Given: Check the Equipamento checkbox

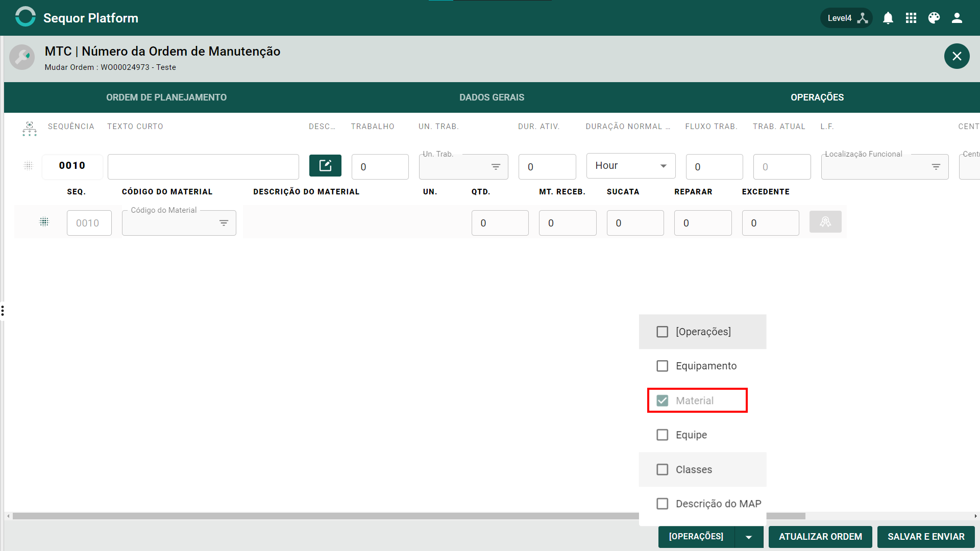Looking at the screenshot, I should (662, 366).
